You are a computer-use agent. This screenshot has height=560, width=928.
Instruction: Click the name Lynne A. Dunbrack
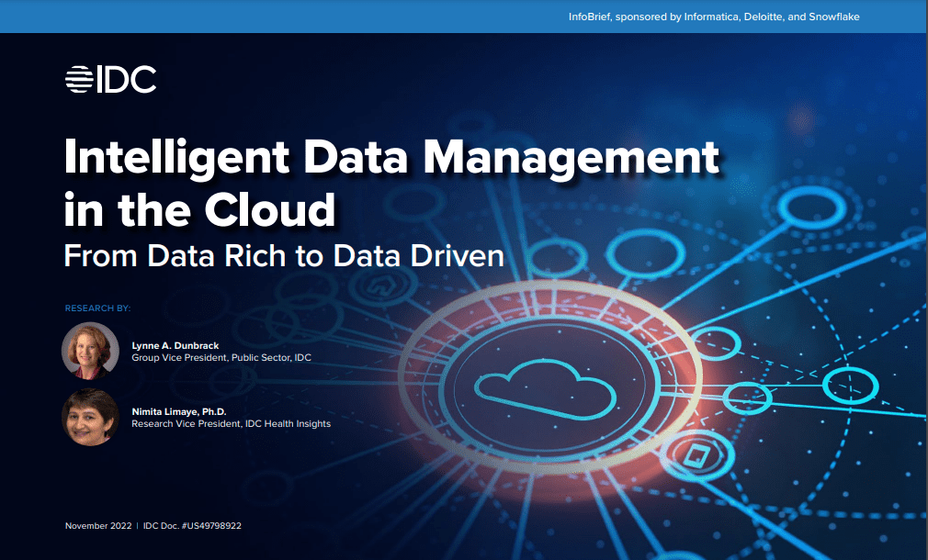175,345
